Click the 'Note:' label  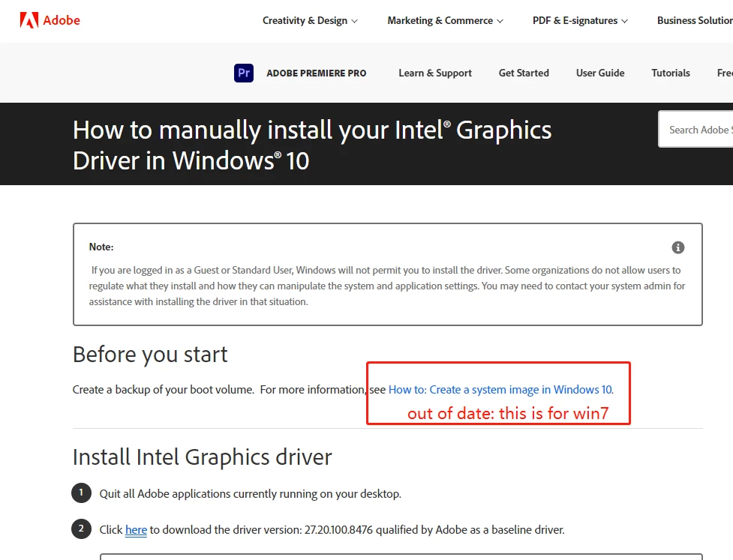[101, 247]
